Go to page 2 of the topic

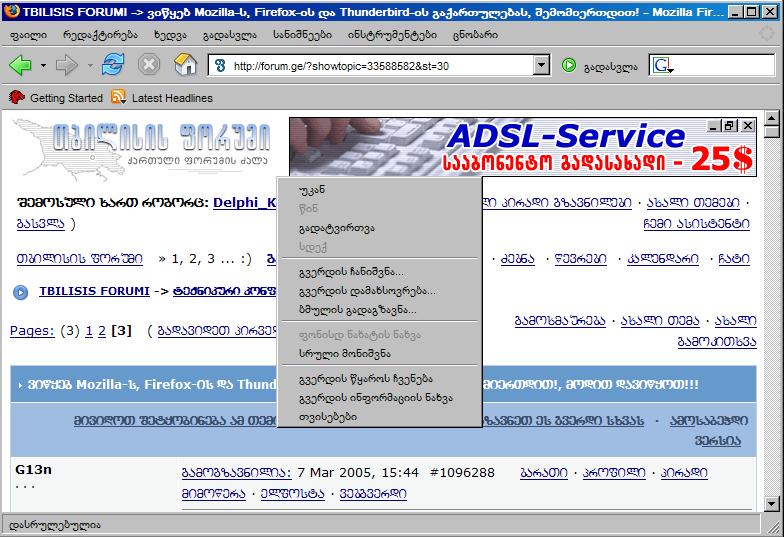(102, 330)
